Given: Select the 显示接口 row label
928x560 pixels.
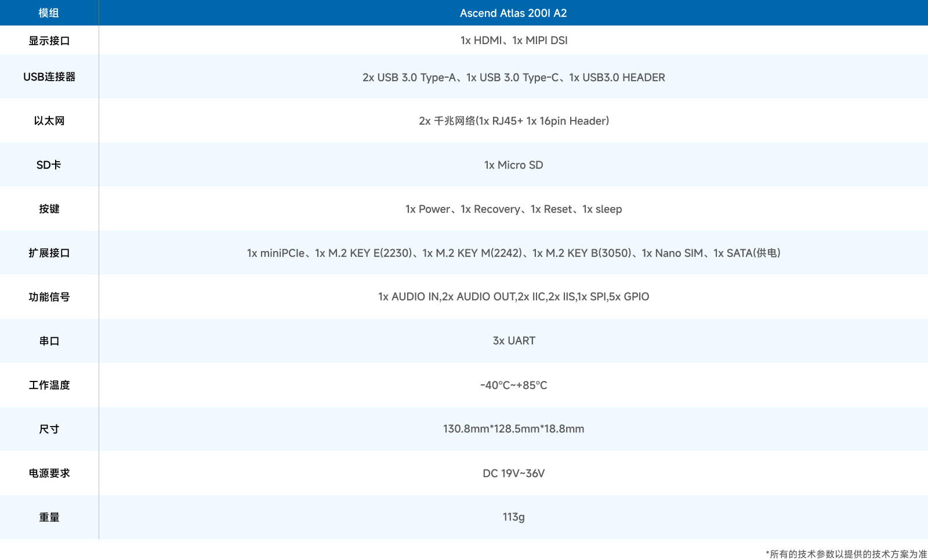Looking at the screenshot, I should (49, 41).
